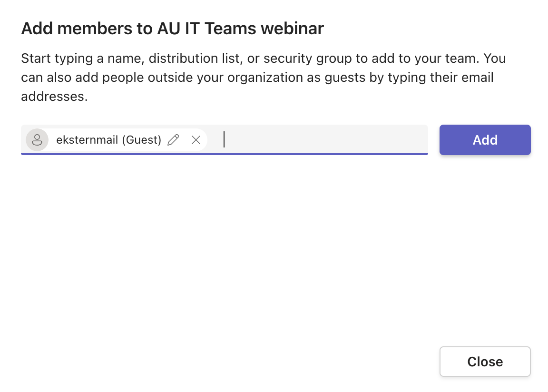The height and width of the screenshot is (392, 548).
Task: Click the word Guest in the chip
Action: (x=142, y=140)
